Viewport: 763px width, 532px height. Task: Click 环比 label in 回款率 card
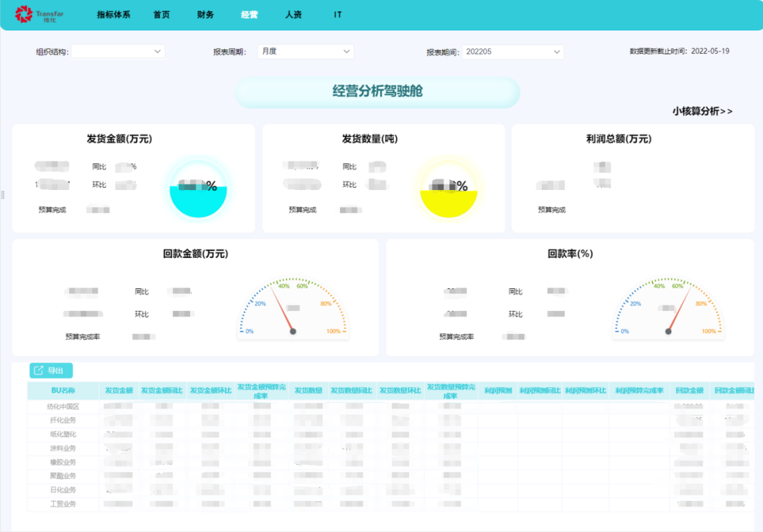(x=515, y=314)
